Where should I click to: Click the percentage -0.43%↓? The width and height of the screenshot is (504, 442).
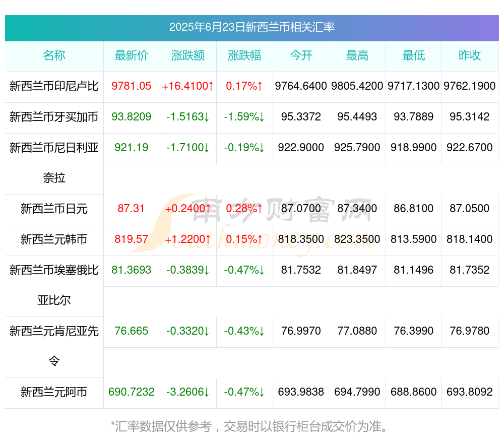[x=244, y=331]
